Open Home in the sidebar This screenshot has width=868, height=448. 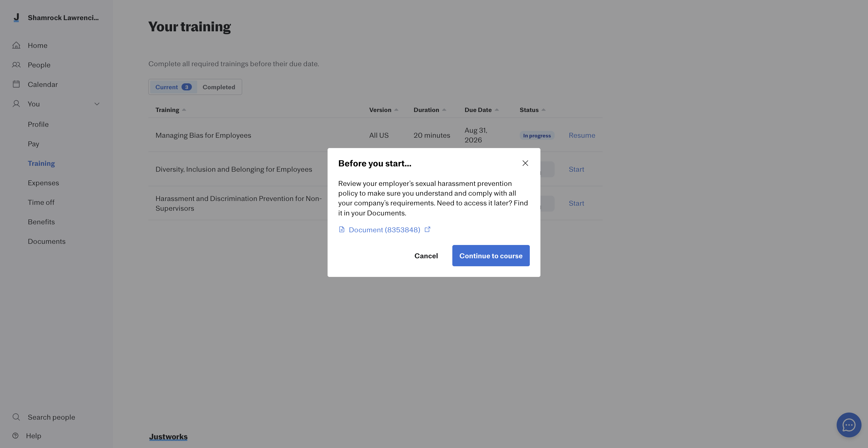tap(38, 46)
